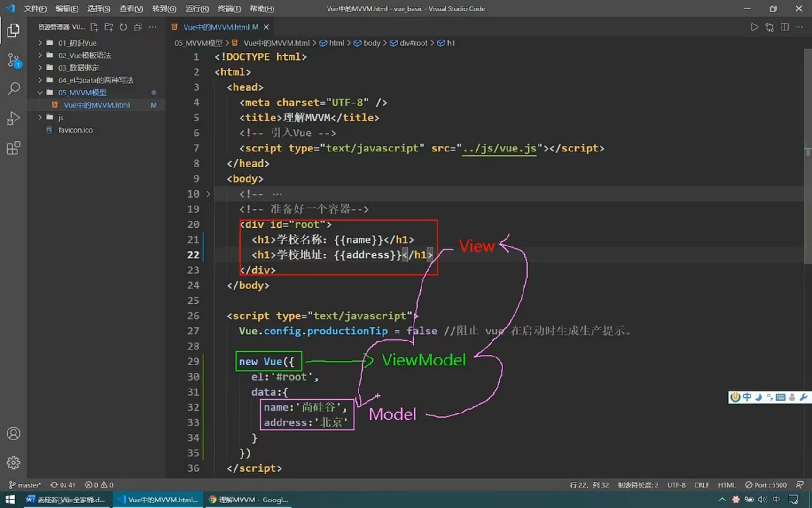
Task: Click line and column indicator 行22, 列32
Action: click(589, 485)
